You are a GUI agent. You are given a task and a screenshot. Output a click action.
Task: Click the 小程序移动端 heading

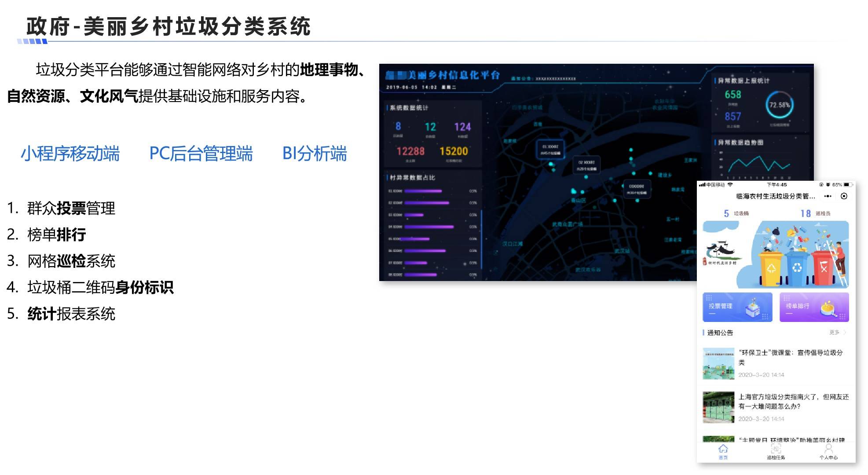coord(70,153)
